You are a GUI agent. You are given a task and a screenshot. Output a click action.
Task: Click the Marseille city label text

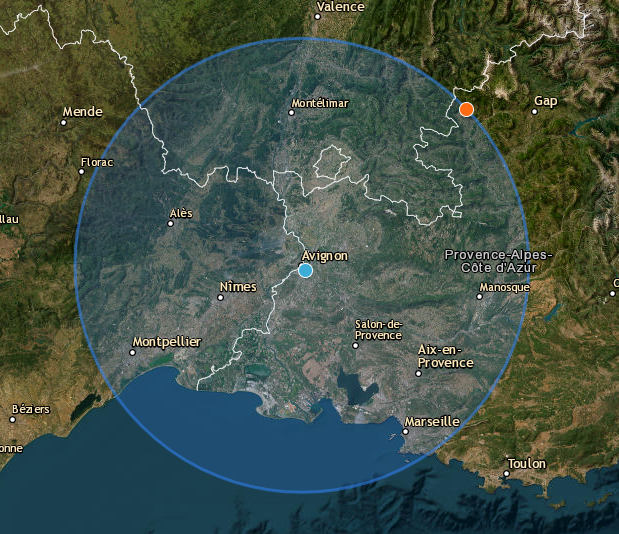pos(431,422)
